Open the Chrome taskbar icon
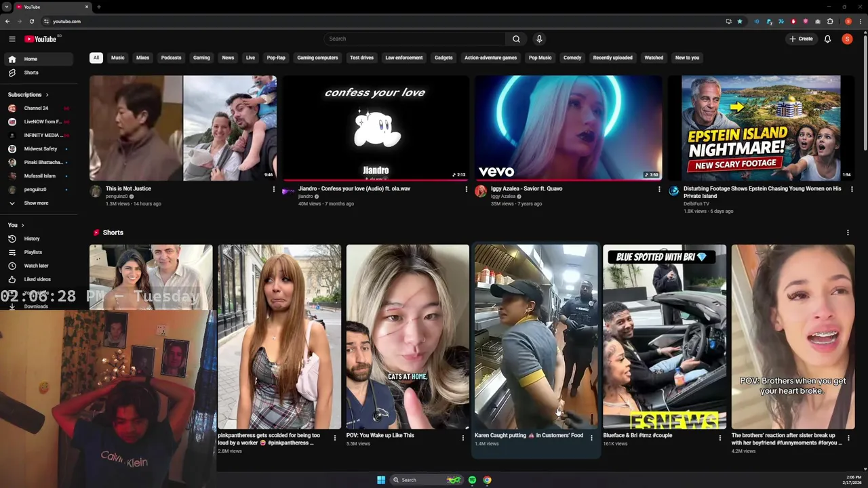This screenshot has height=488, width=868. pos(487,480)
